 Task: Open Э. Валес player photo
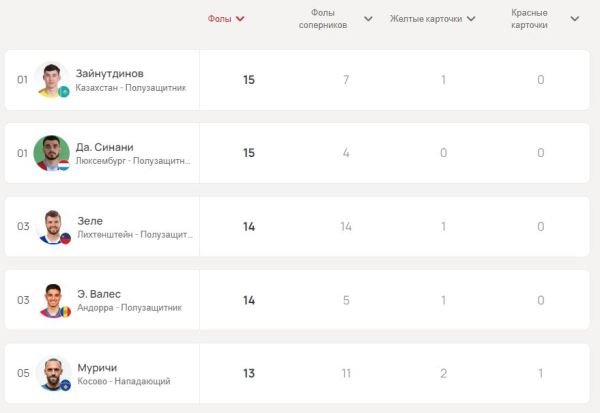click(53, 300)
